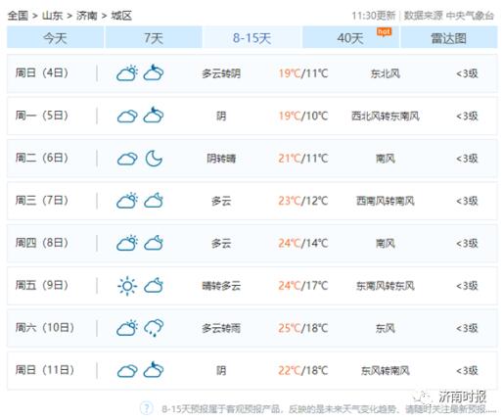Viewport: 504px width, 420px height.
Task: Click the 11:30更新 update time text
Action: [374, 16]
